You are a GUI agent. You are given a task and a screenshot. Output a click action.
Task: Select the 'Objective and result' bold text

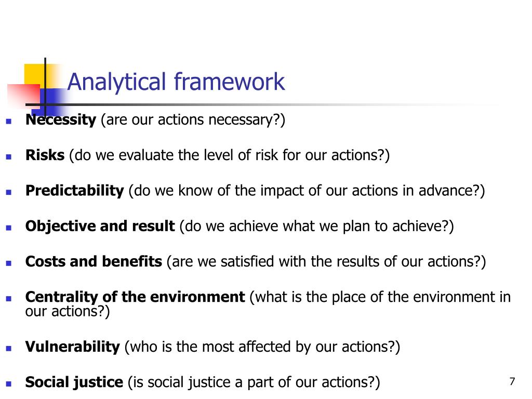pyautogui.click(x=100, y=227)
